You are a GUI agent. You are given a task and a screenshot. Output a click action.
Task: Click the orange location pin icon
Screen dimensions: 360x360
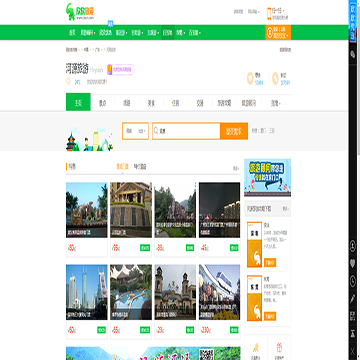tap(250, 78)
